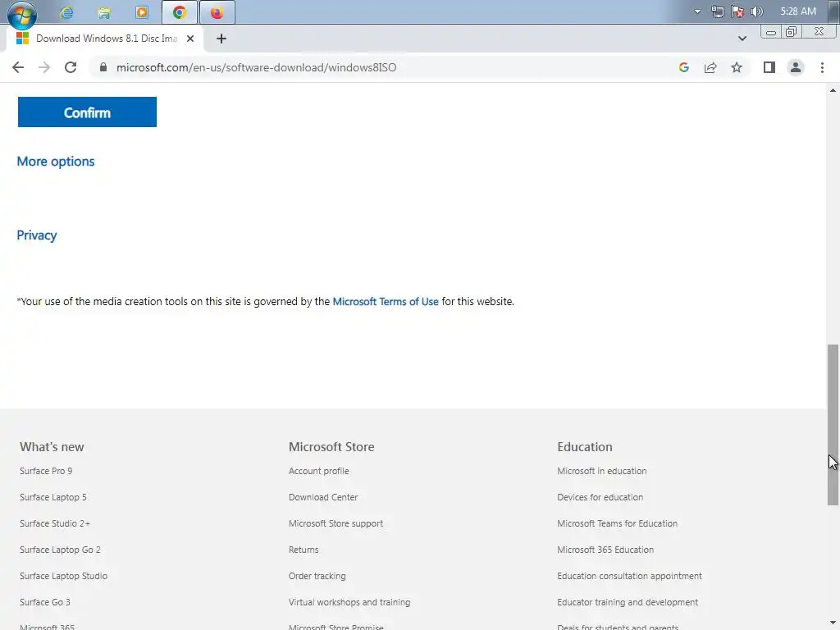Open Educator training and development link

pos(628,602)
